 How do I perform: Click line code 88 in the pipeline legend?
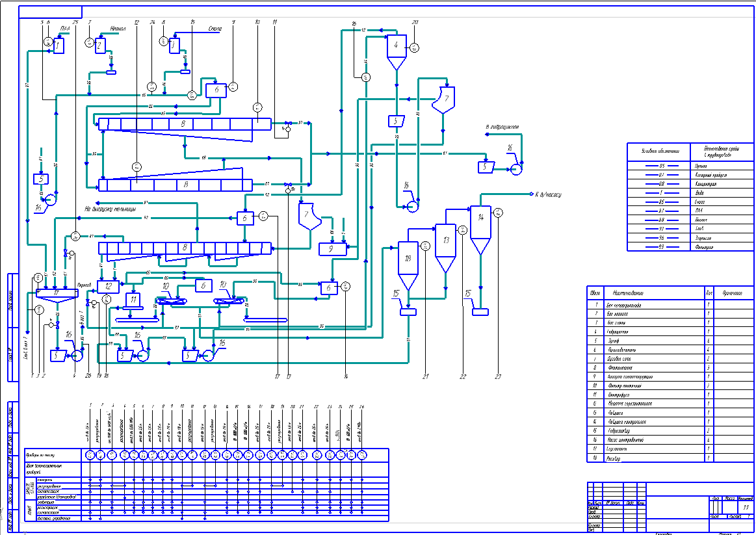pos(662,220)
